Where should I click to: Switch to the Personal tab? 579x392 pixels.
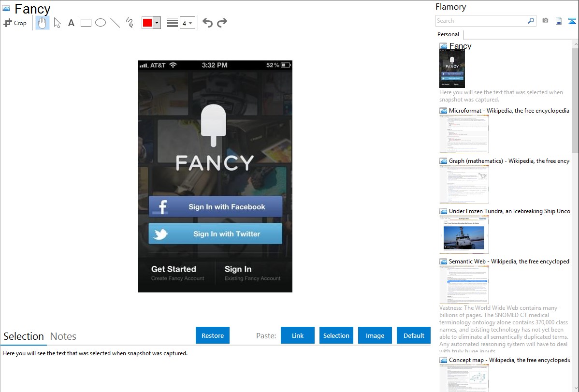449,34
